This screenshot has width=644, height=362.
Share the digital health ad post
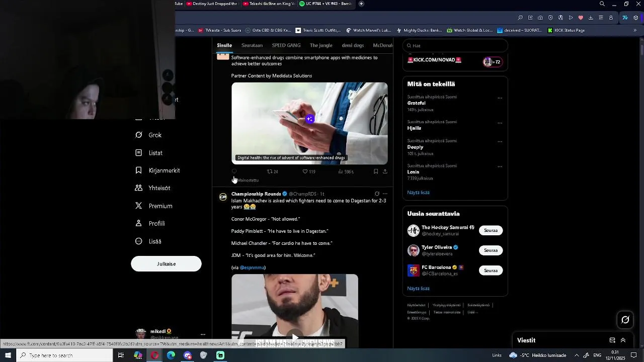[385, 171]
